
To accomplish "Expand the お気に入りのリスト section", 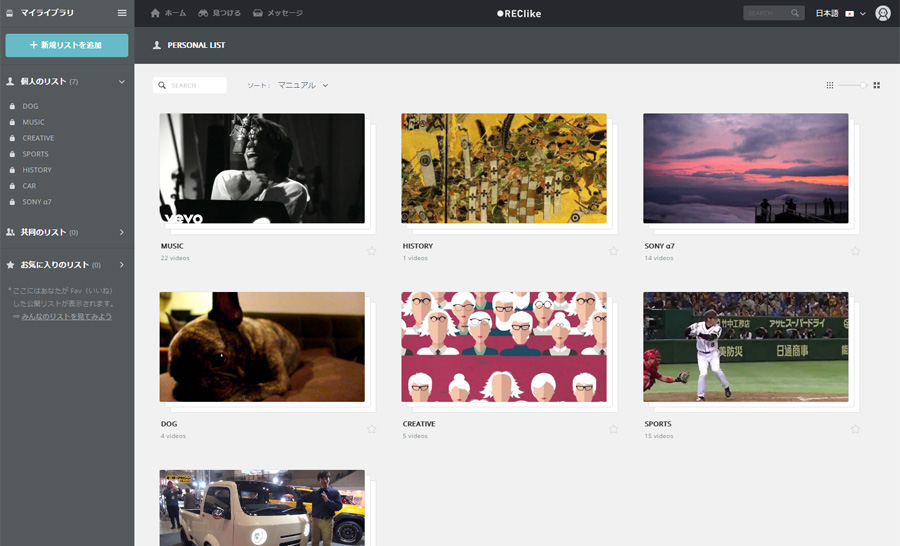I will [x=122, y=265].
